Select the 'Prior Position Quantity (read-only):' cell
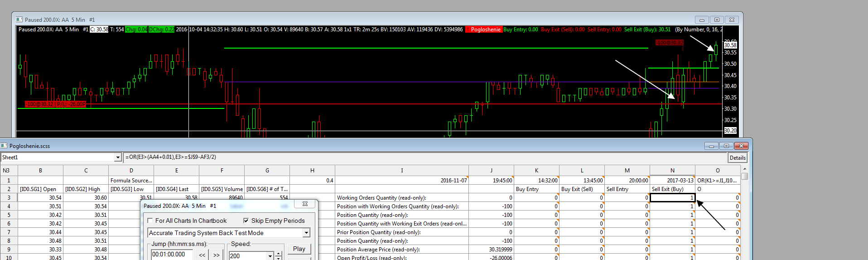This screenshot has width=868, height=260. coord(402,232)
